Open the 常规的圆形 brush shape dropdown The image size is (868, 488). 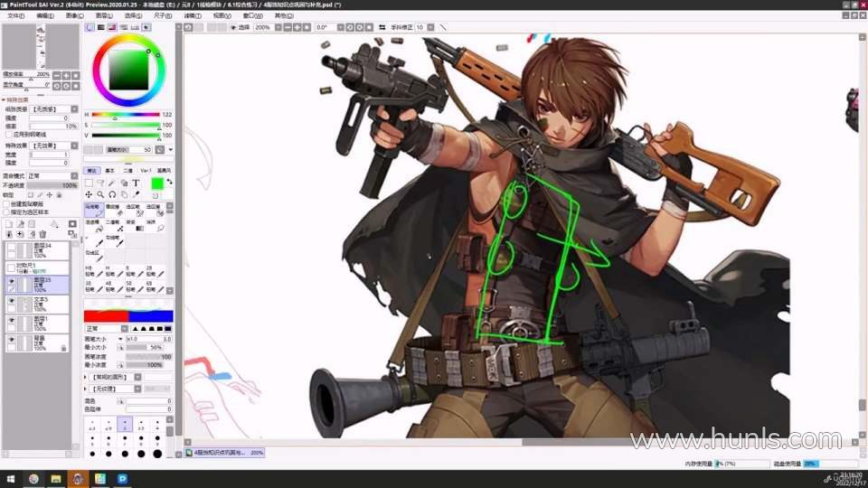click(x=137, y=377)
